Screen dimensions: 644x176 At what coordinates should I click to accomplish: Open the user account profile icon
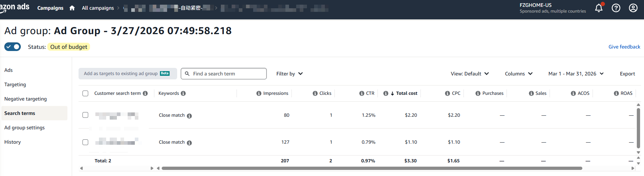(x=633, y=8)
